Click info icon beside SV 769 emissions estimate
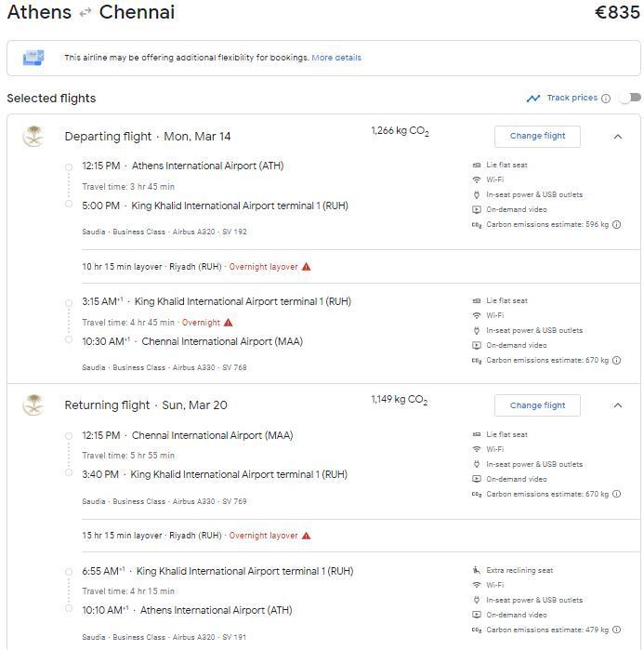This screenshot has width=644, height=650. pos(616,495)
